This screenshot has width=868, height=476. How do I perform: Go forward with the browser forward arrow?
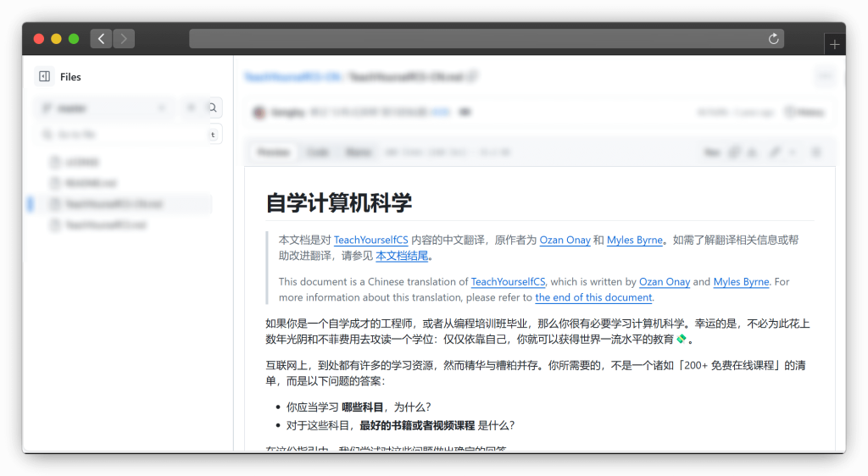[124, 39]
